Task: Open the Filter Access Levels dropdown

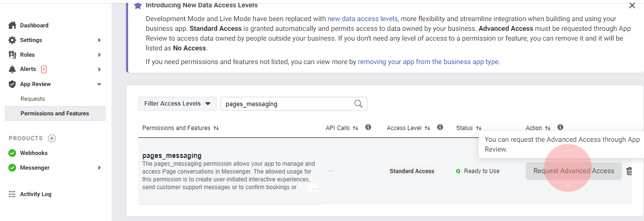Action: (x=178, y=104)
